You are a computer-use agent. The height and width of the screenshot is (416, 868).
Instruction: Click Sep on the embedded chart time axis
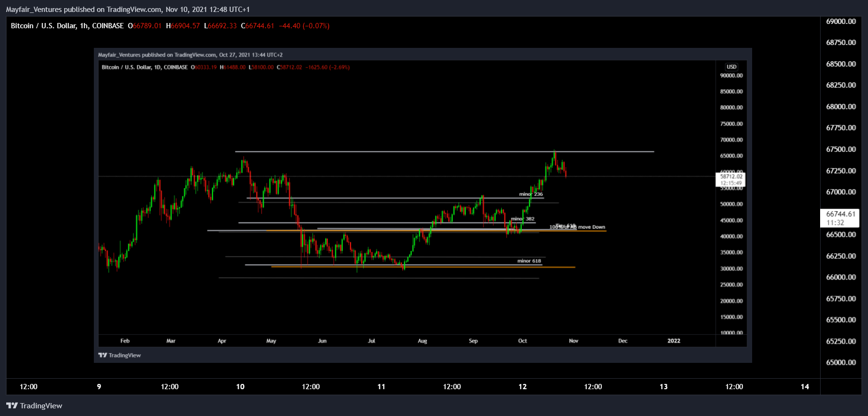coord(473,341)
